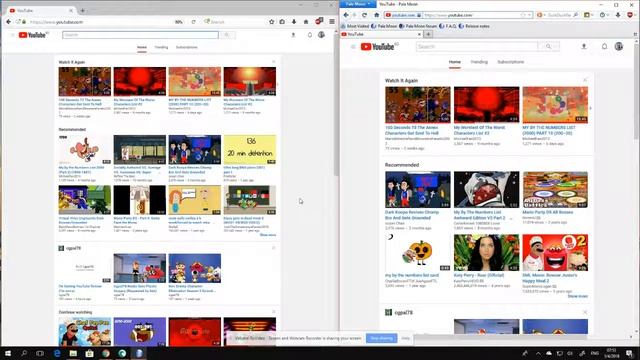Open the Microsoft Store taskbar icon
Screen dimensions: 640x360
click(x=89, y=353)
